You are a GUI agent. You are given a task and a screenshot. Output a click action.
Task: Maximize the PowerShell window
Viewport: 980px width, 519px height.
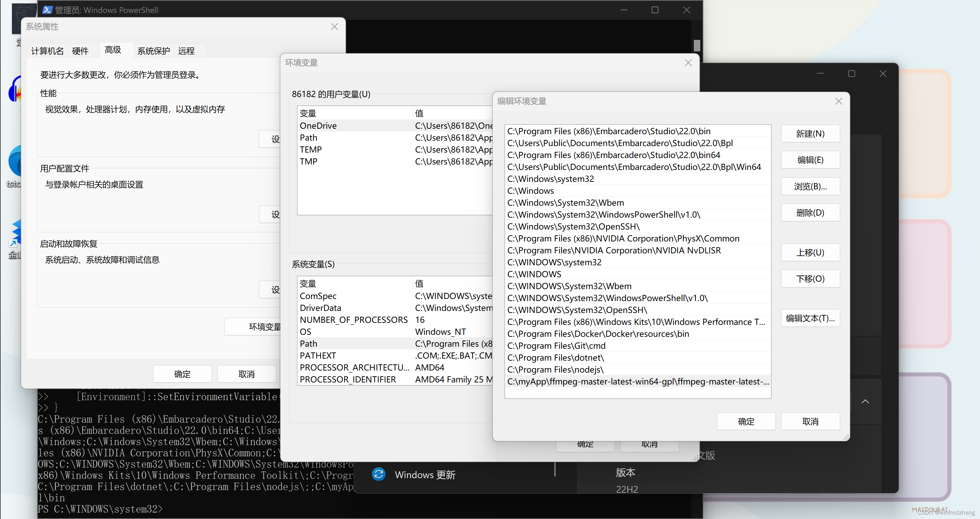tap(655, 10)
